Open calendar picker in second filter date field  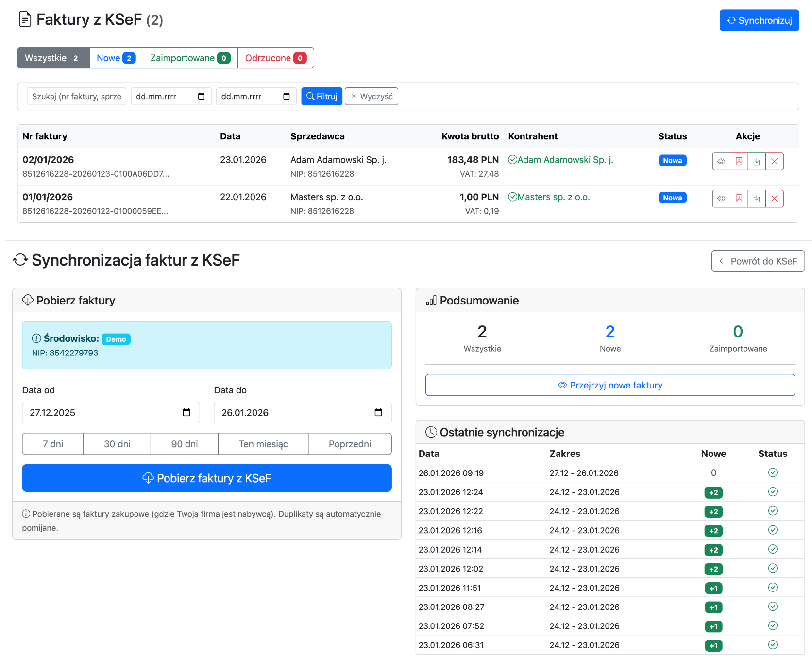(x=287, y=96)
